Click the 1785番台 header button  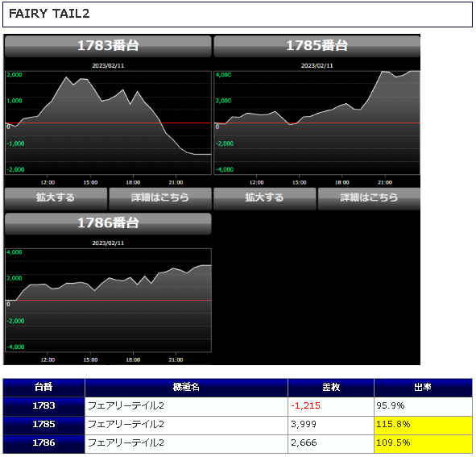[317, 46]
